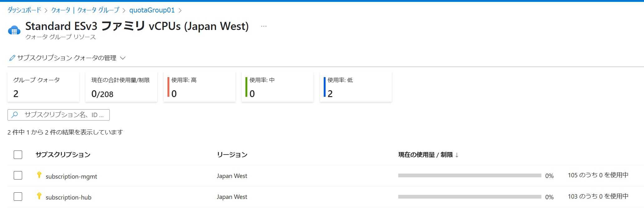Viewport: 644px width, 212px height.
Task: Check the subscription-mgmt row checkbox
Action: [x=18, y=175]
